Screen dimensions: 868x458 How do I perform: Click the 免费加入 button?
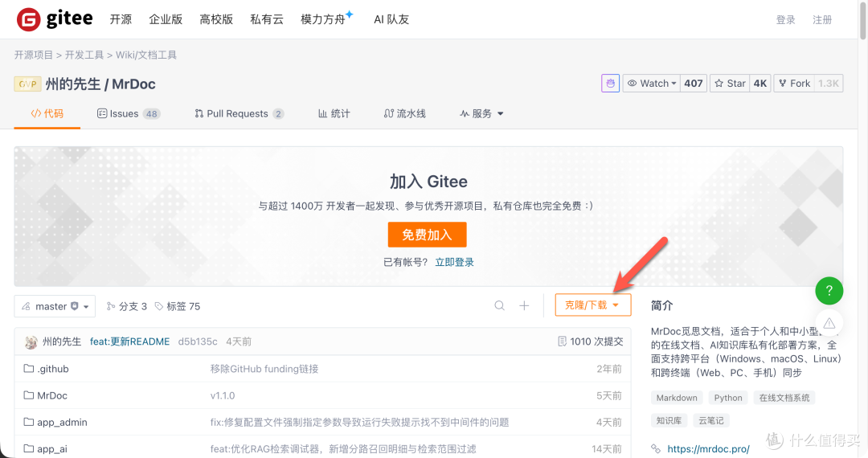pos(427,235)
